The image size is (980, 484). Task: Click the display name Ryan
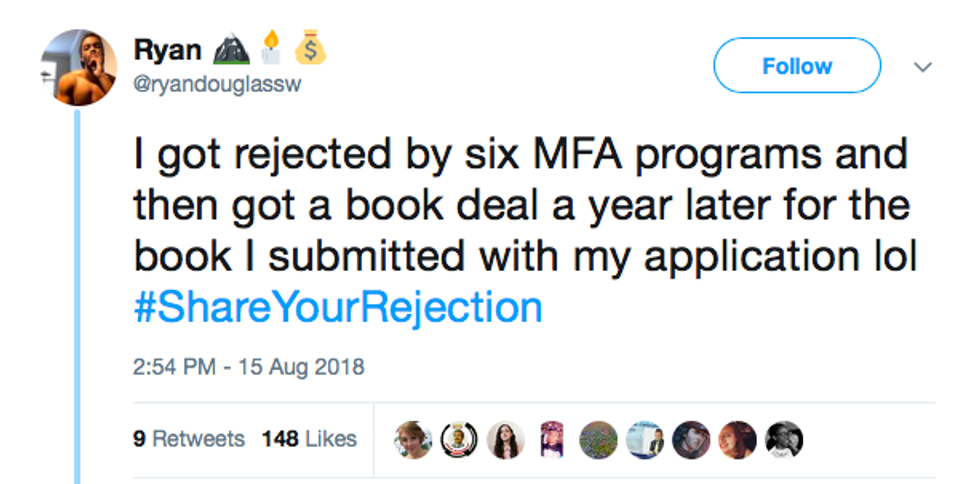pyautogui.click(x=166, y=51)
